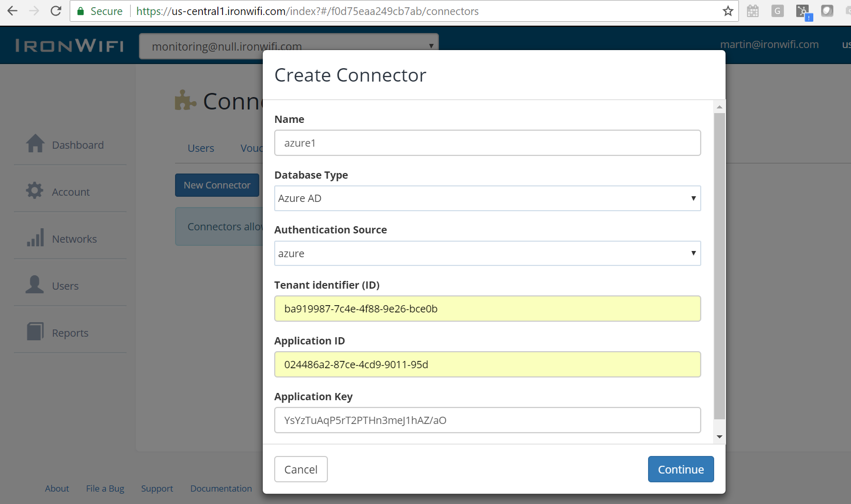This screenshot has height=504, width=851.
Task: Open the Documentation footer link
Action: (221, 489)
